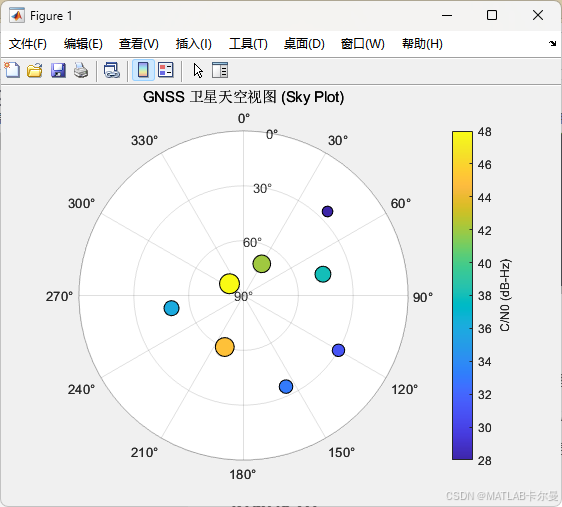Click the blue marker above the 150° label

point(286,387)
